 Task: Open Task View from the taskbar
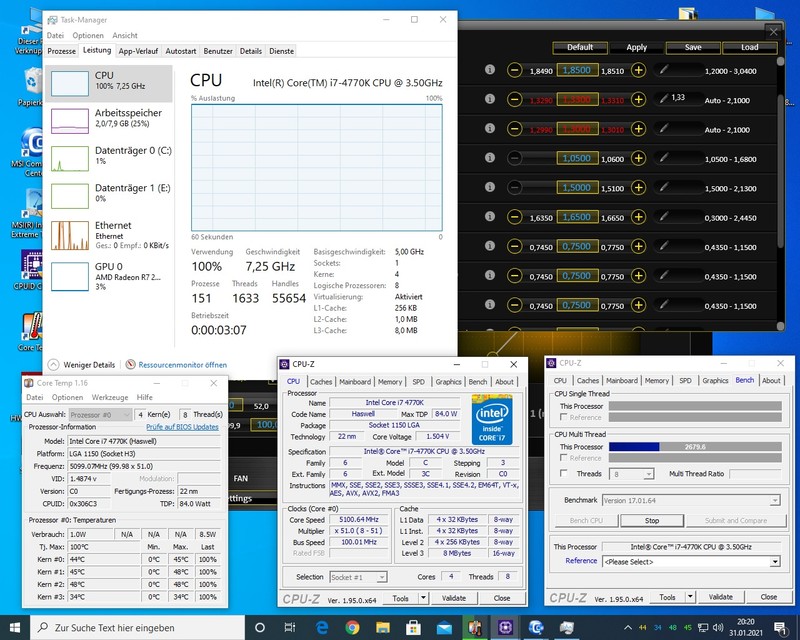point(289,627)
